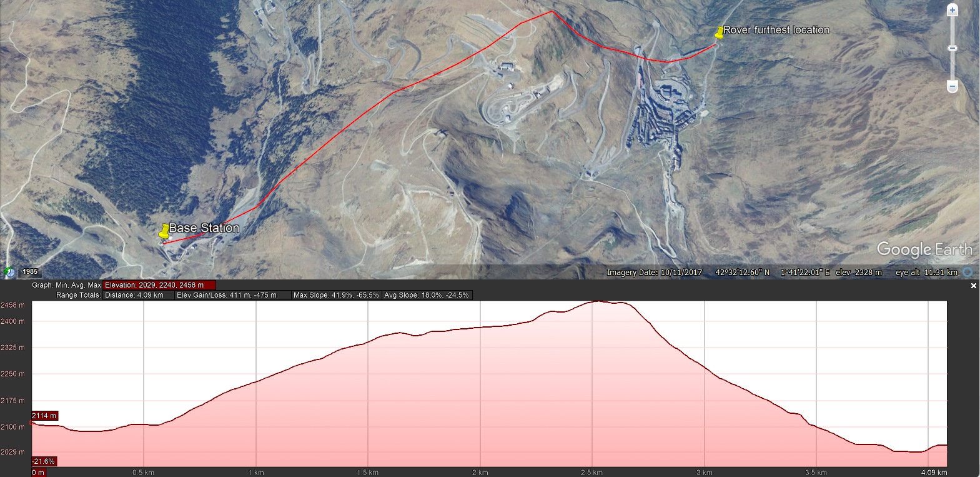
Task: Click the Google Earth logo watermark
Action: (x=924, y=249)
